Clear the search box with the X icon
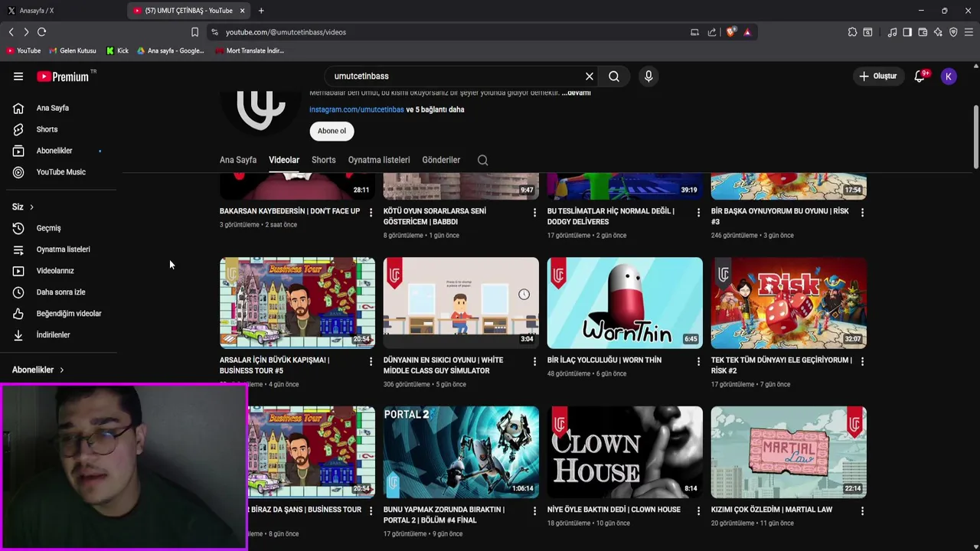This screenshot has height=551, width=980. point(590,77)
